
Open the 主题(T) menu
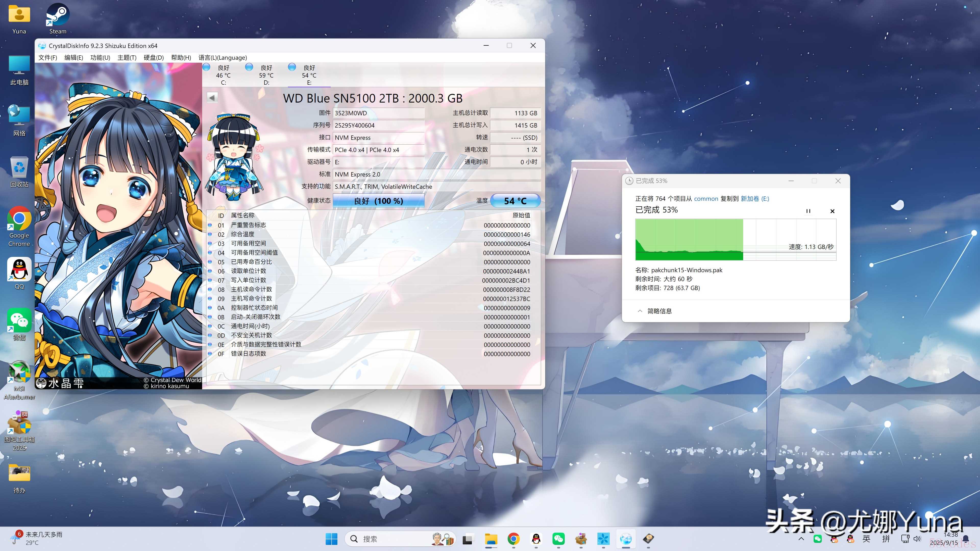point(127,57)
